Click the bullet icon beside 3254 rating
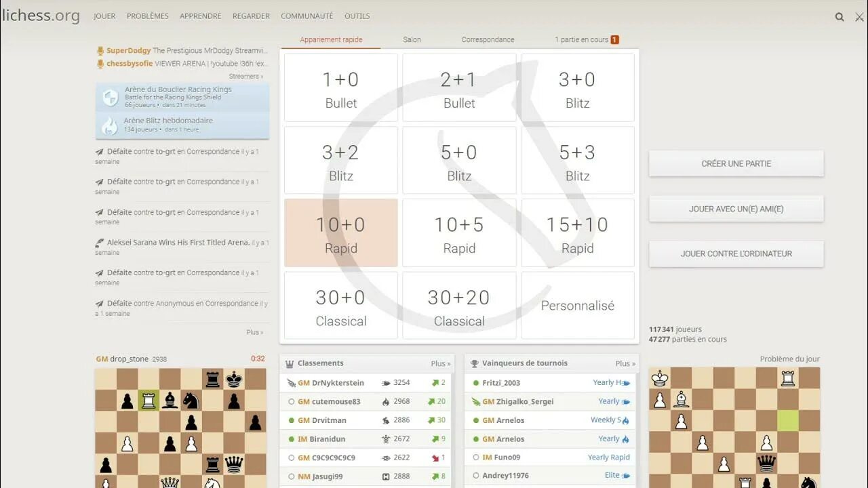Viewport: 868px width, 488px height. click(387, 383)
